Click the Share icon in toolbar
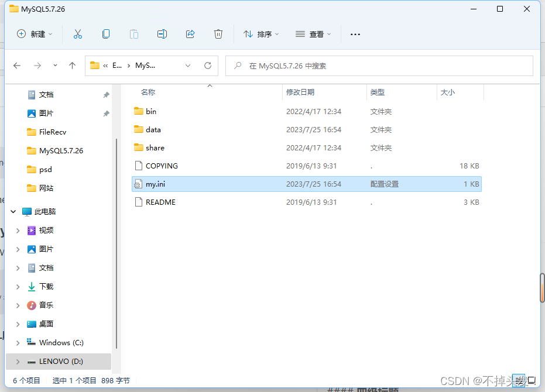 190,34
